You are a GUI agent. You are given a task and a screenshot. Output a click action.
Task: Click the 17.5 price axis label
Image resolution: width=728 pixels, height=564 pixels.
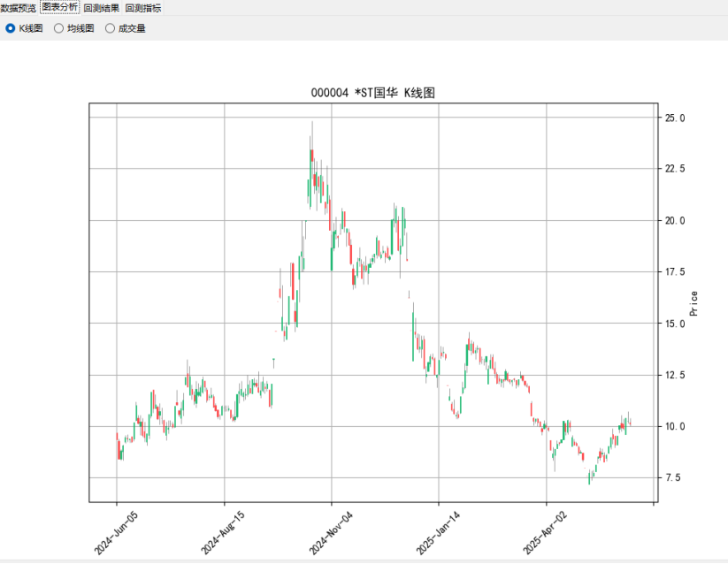(x=675, y=271)
